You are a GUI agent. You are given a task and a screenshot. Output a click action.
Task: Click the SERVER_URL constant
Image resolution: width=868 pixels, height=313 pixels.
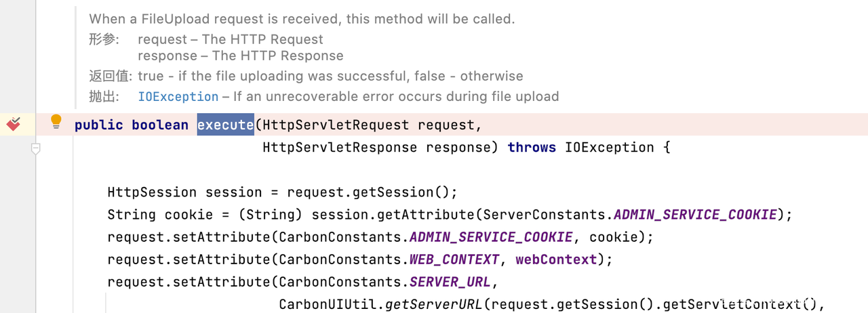point(453,282)
